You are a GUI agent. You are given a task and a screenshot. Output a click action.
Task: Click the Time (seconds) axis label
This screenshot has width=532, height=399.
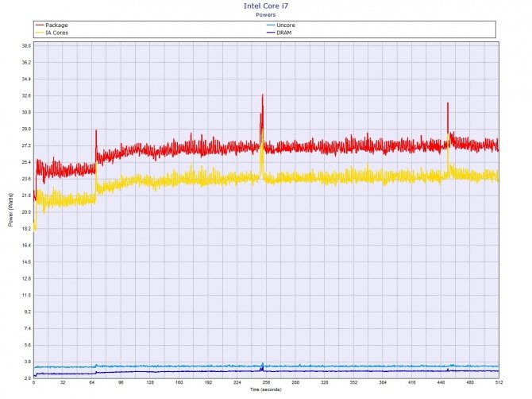(266, 389)
